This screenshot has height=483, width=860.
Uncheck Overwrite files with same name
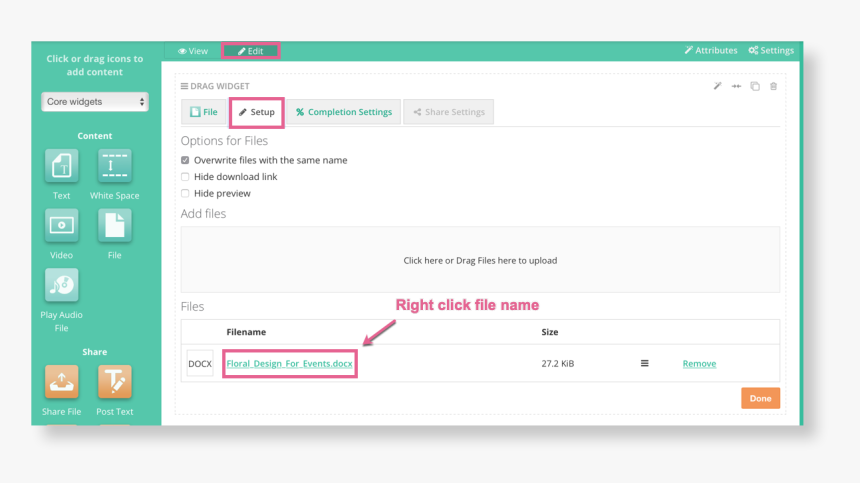pos(185,160)
